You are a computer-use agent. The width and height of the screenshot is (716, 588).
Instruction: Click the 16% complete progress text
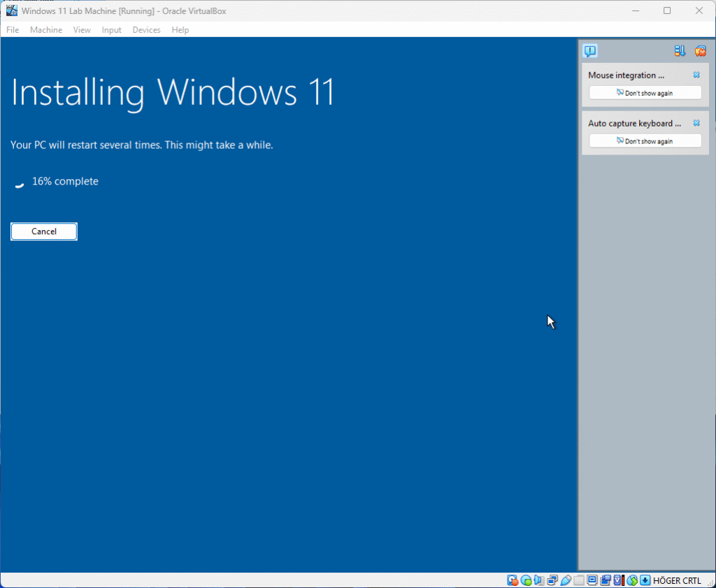65,181
